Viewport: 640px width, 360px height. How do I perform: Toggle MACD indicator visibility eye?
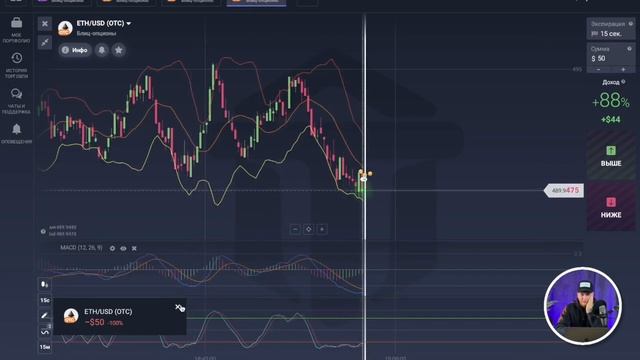(123, 248)
